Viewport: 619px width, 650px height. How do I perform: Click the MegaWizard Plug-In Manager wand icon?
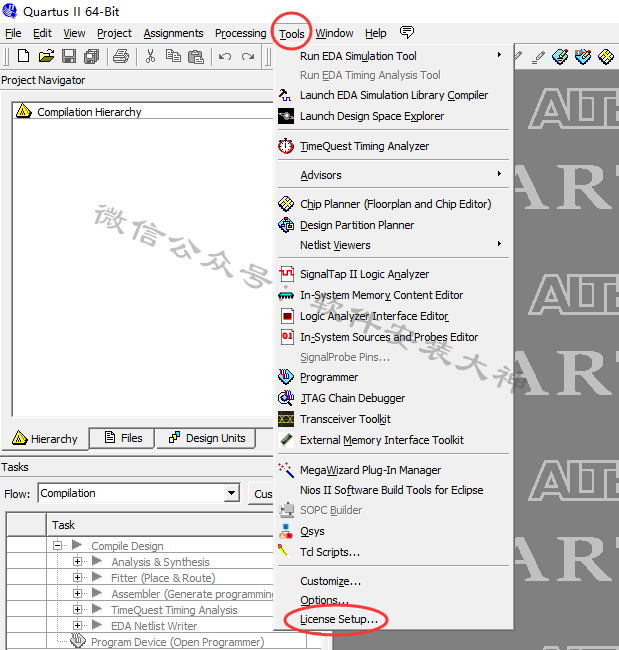[x=286, y=470]
